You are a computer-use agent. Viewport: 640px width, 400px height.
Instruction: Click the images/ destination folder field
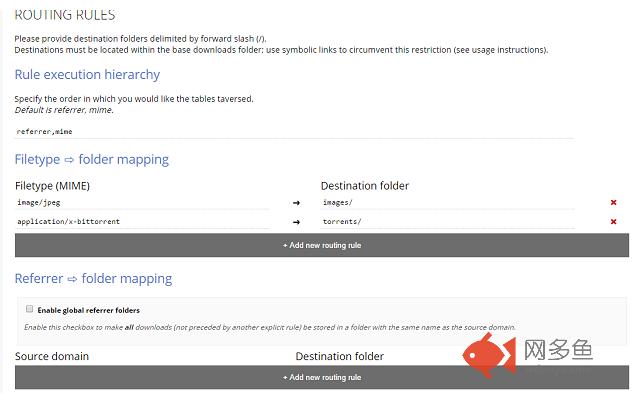tap(447, 203)
